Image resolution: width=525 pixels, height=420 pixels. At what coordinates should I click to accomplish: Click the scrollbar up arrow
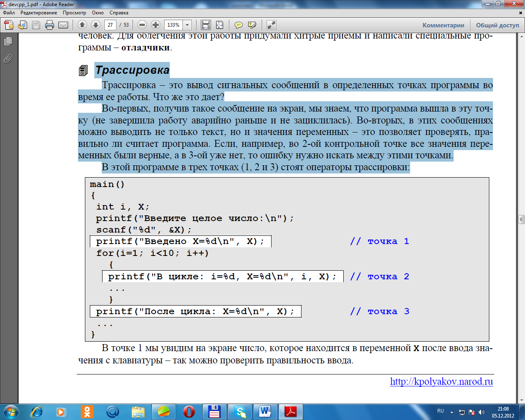pyautogui.click(x=521, y=37)
